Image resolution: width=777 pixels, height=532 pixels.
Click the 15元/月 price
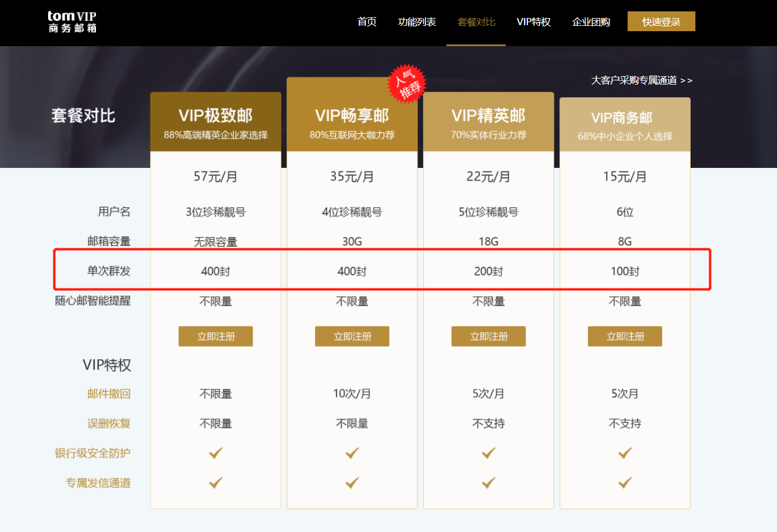625,176
